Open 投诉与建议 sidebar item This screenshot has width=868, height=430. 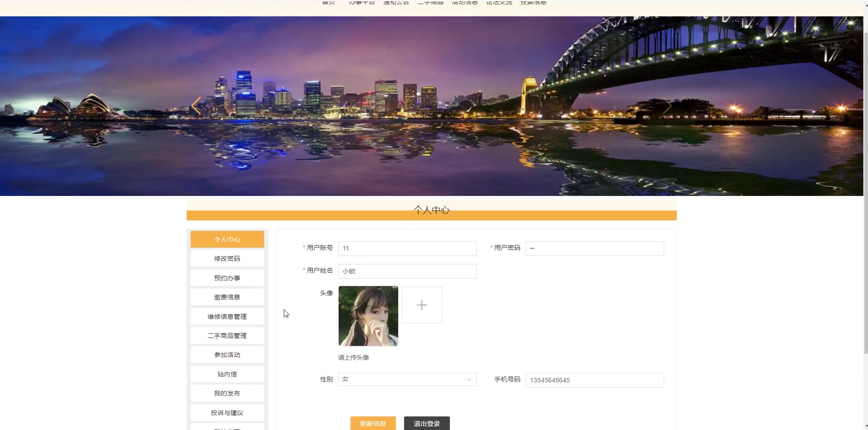[227, 413]
